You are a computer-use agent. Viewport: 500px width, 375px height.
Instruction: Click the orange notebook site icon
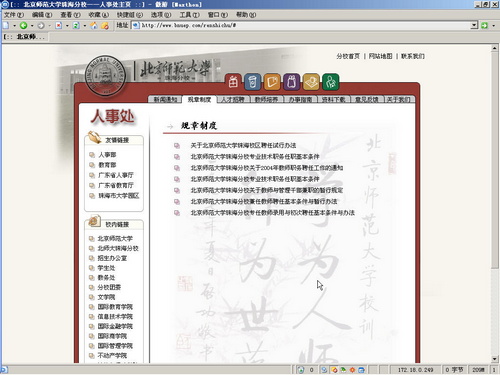click(x=272, y=82)
